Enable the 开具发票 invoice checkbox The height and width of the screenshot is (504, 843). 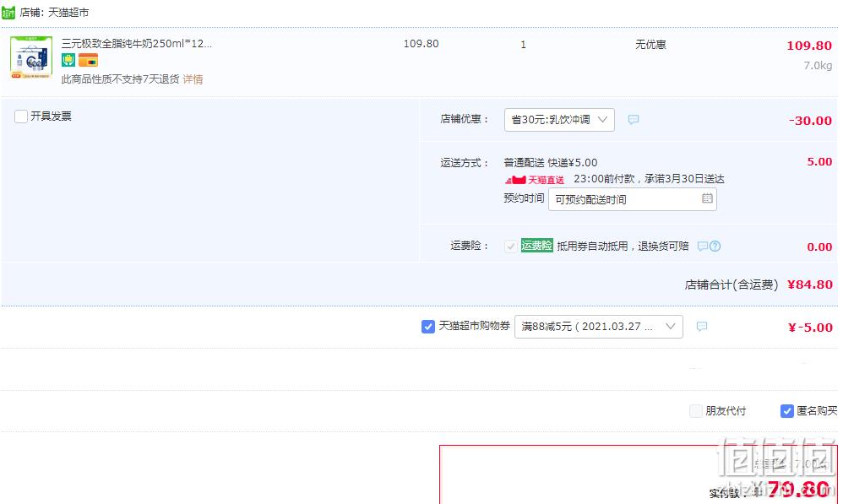[21, 116]
